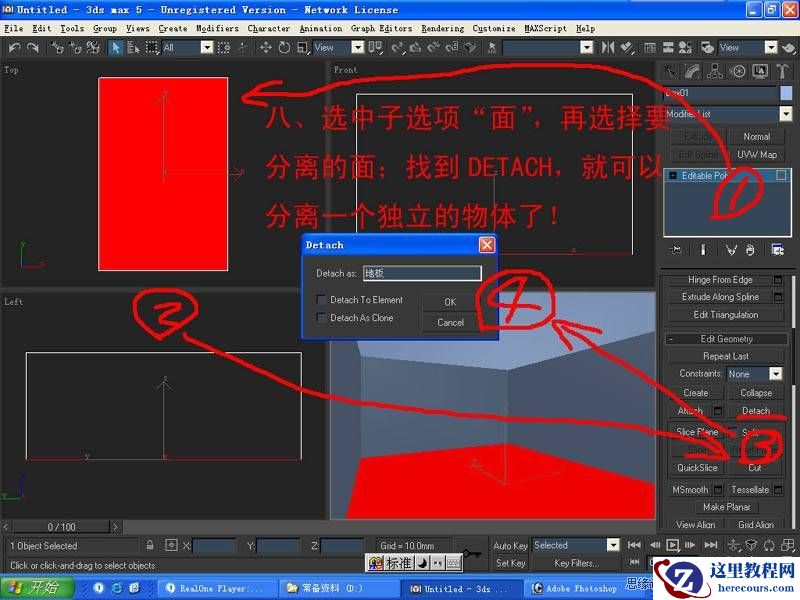
Task: Toggle Auto Key animation mode
Action: 510,545
